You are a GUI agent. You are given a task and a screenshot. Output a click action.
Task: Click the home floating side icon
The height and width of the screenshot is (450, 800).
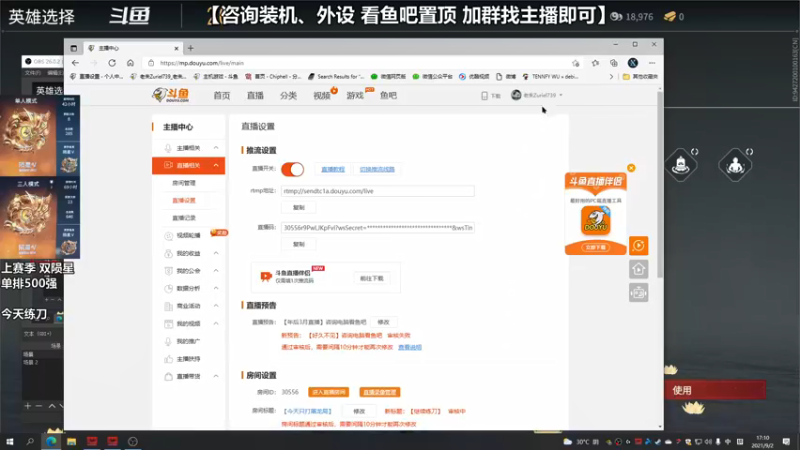point(638,269)
